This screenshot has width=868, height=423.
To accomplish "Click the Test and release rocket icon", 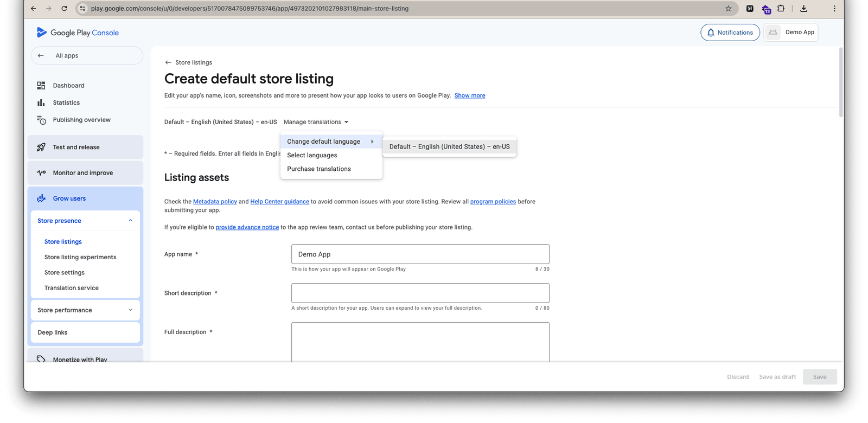I will click(x=41, y=147).
